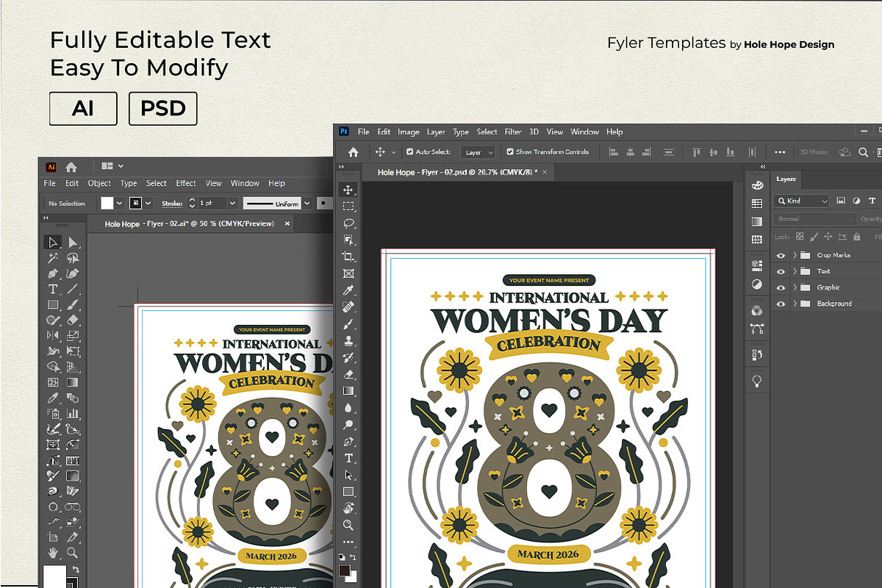
Task: Expand the Graphic layer group
Action: pos(795,287)
